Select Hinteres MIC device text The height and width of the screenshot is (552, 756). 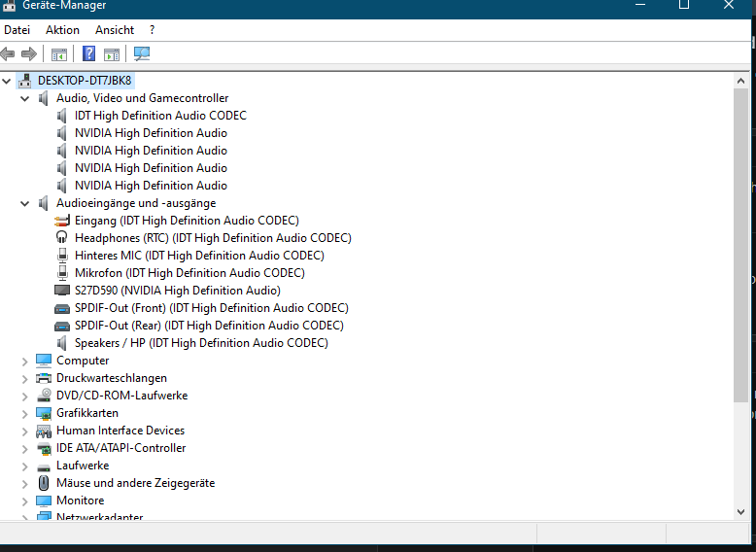(199, 256)
